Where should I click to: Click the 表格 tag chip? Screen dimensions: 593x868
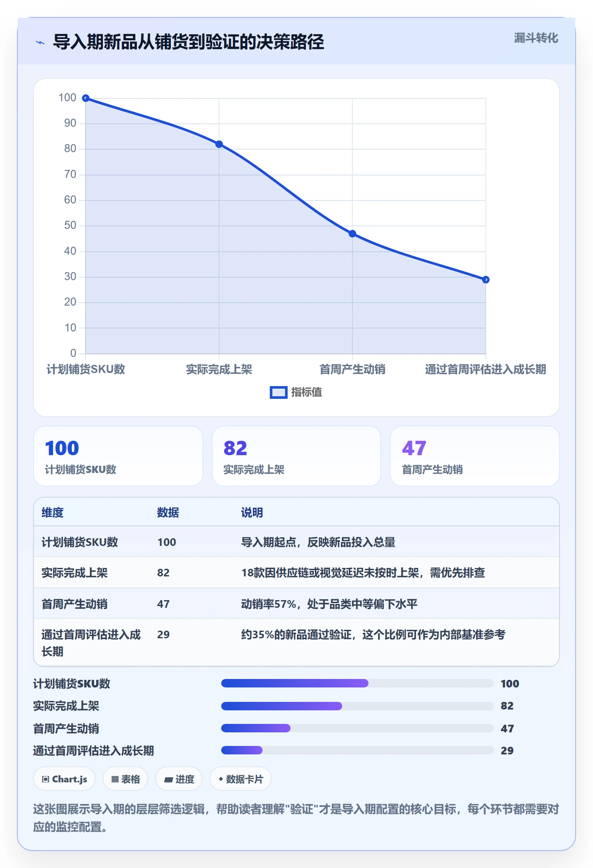pos(125,779)
